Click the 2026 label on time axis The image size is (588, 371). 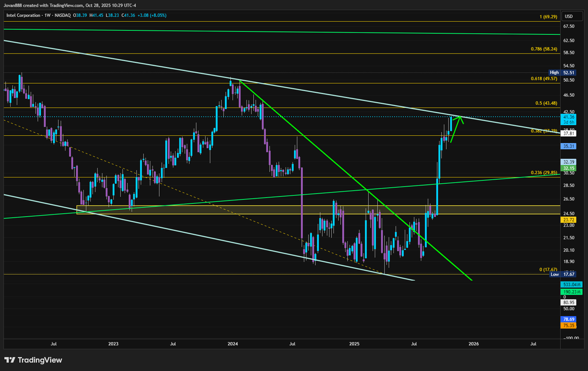click(x=473, y=345)
